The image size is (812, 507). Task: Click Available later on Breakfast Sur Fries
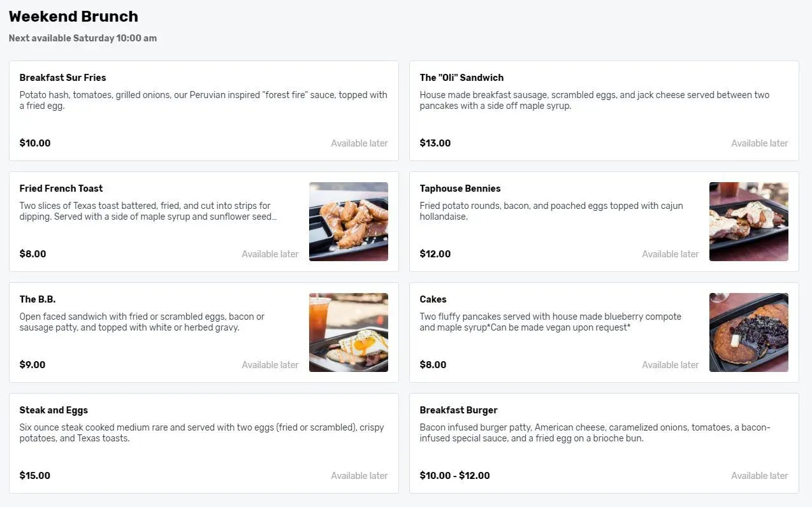coord(359,143)
